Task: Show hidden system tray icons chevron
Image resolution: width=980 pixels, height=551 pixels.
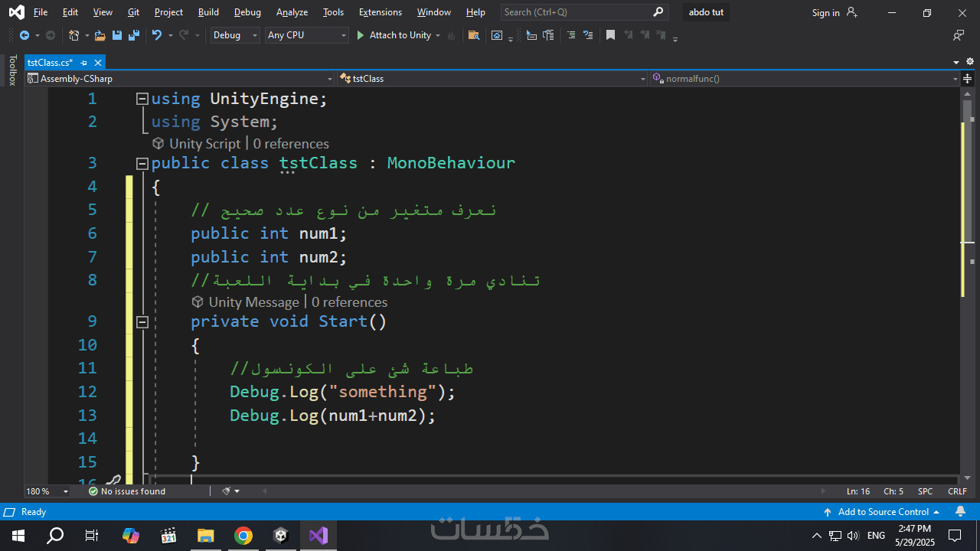Action: coord(817,536)
